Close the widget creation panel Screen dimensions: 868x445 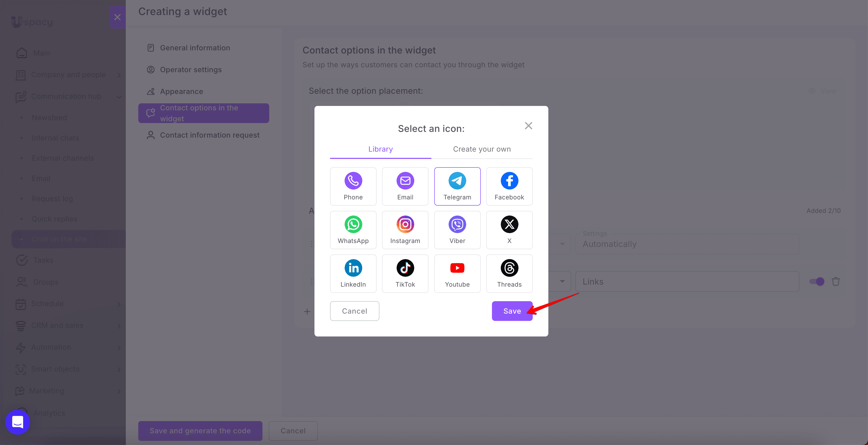click(117, 17)
